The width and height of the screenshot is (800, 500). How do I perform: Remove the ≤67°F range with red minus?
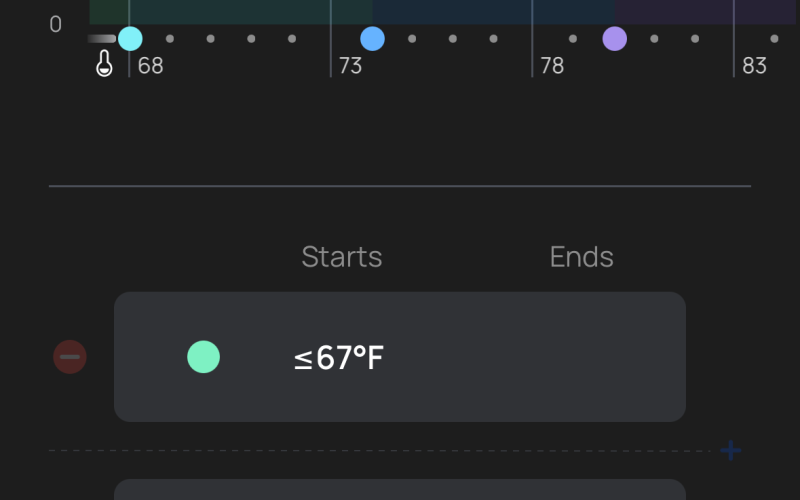[x=70, y=357]
